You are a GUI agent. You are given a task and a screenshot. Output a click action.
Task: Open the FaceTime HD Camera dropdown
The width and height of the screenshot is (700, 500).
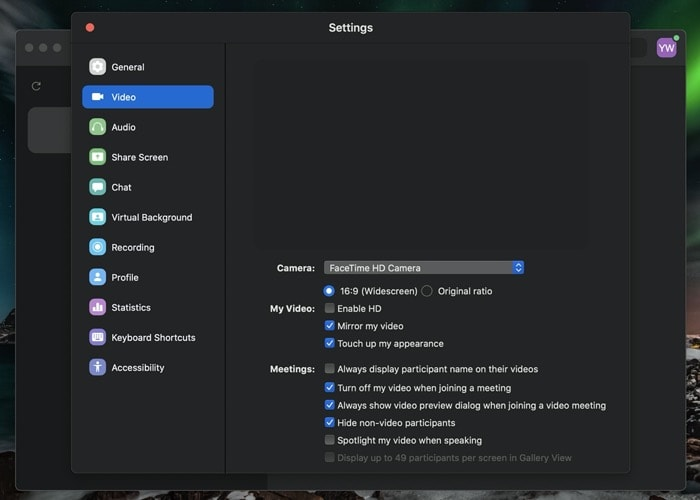pos(424,268)
